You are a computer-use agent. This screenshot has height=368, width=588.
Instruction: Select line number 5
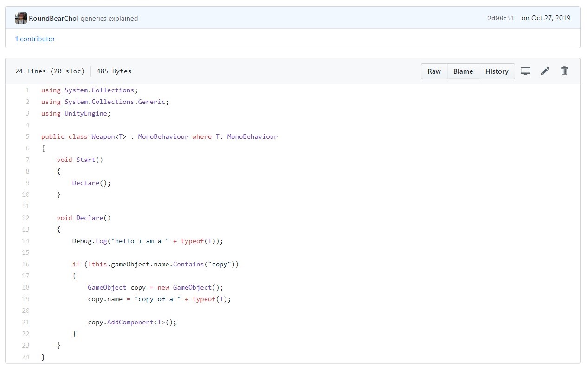pos(27,136)
